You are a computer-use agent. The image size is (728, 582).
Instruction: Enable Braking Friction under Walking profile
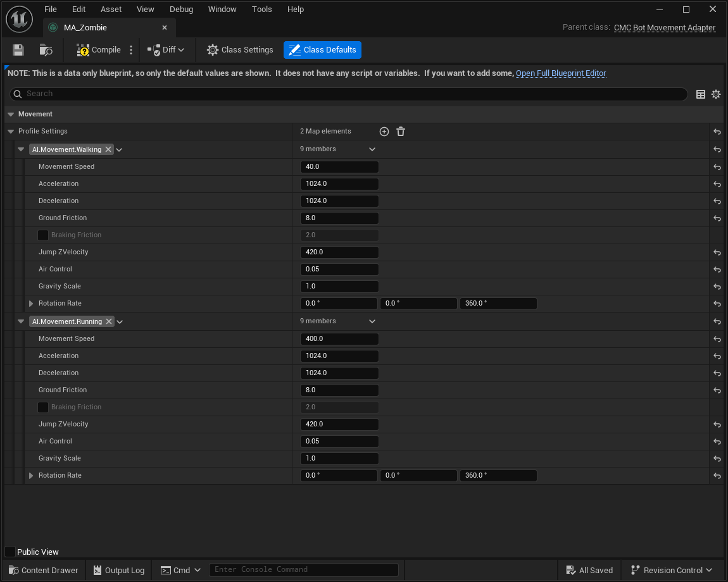click(43, 235)
